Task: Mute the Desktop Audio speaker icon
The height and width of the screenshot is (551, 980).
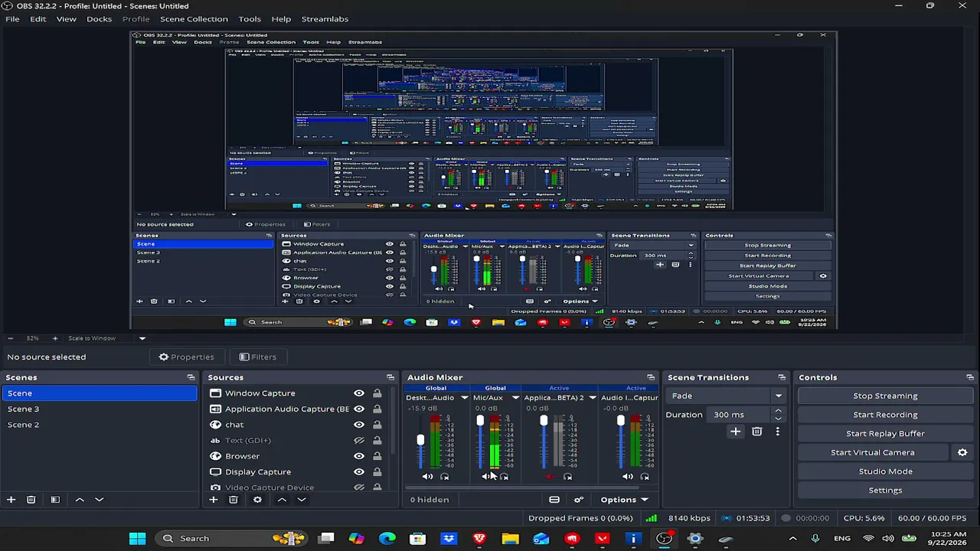Action: [x=427, y=477]
